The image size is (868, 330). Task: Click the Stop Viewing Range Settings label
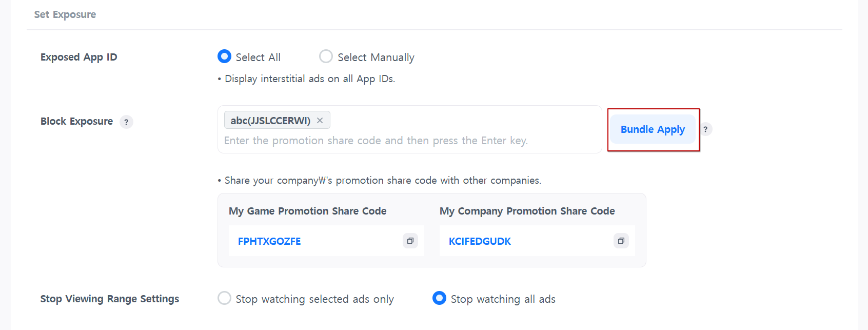[110, 299]
